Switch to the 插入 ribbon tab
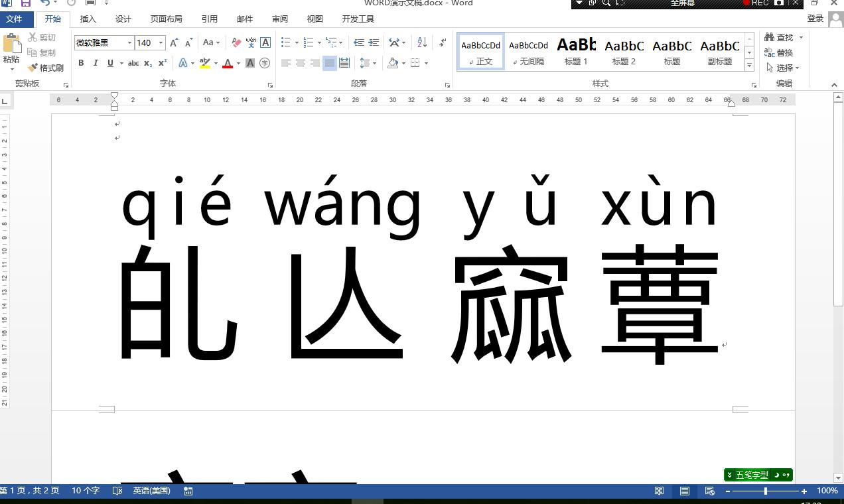Viewport: 844px width, 504px height. [x=88, y=19]
